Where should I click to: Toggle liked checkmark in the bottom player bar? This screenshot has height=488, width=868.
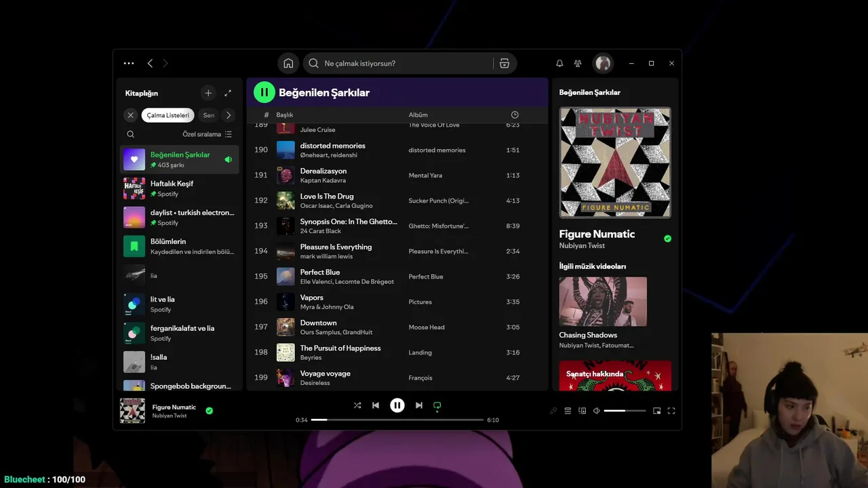point(209,411)
